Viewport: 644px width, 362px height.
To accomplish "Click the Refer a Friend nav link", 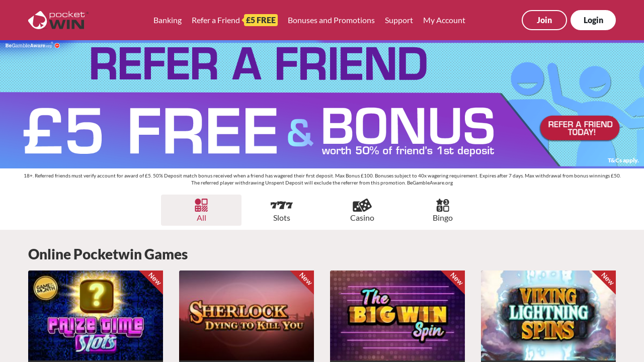I will 216,20.
